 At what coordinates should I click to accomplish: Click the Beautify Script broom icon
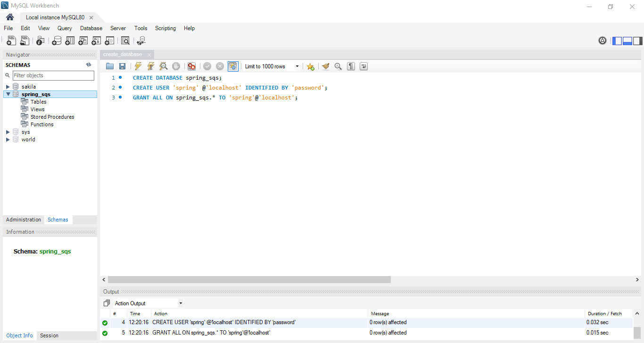(x=325, y=66)
